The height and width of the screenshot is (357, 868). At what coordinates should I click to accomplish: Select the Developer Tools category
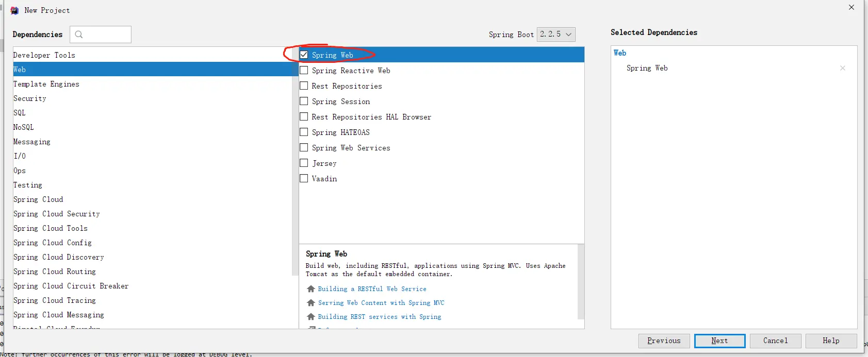pyautogui.click(x=152, y=55)
